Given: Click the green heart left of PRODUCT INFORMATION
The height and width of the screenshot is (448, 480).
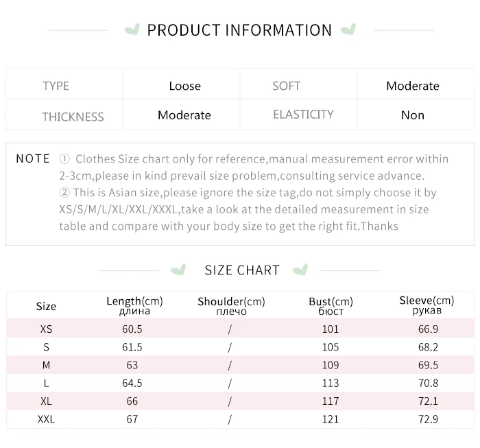Looking at the screenshot, I should pyautogui.click(x=132, y=30).
